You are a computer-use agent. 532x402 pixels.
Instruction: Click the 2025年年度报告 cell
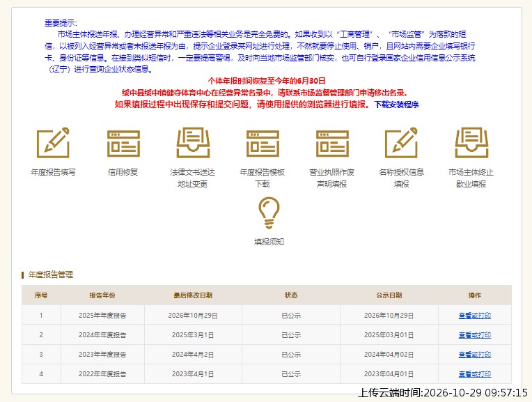[102, 316]
